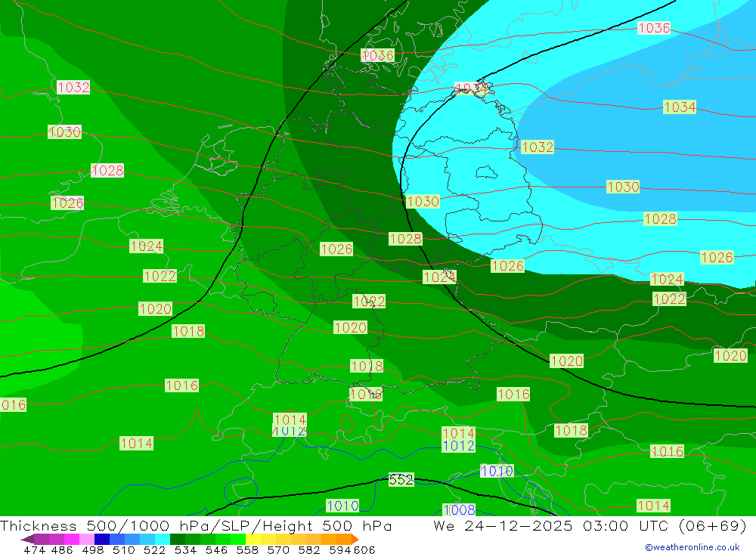Click the legend value 594
The image size is (756, 554).
[339, 549]
